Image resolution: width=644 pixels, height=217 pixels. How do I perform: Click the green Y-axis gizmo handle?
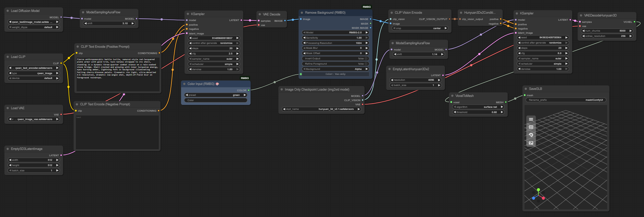coord(538,190)
